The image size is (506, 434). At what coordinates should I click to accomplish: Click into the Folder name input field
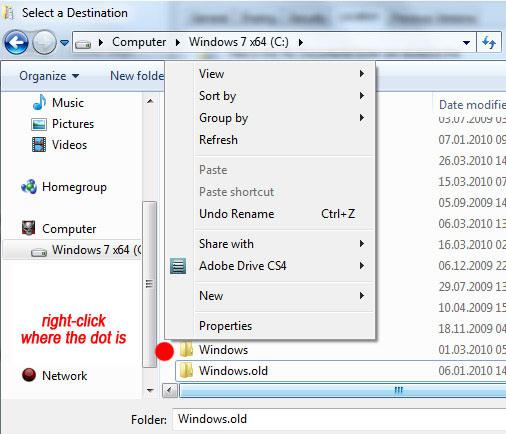click(x=339, y=419)
